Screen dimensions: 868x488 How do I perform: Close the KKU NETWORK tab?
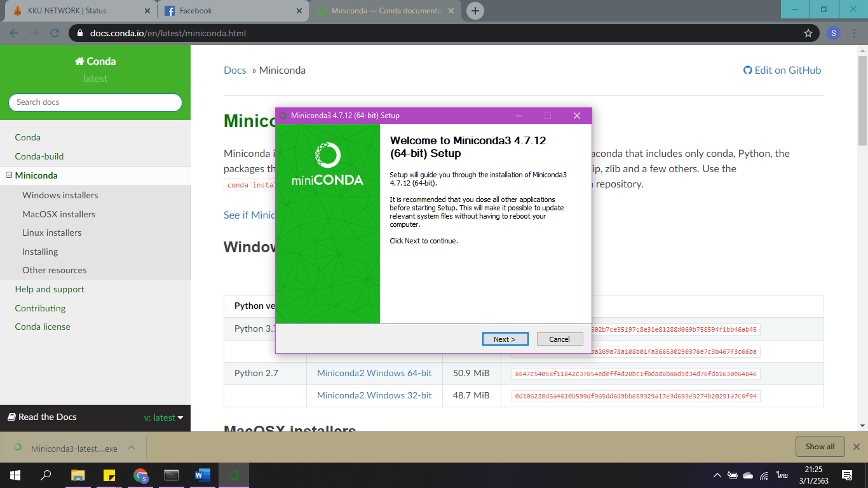pyautogui.click(x=147, y=11)
